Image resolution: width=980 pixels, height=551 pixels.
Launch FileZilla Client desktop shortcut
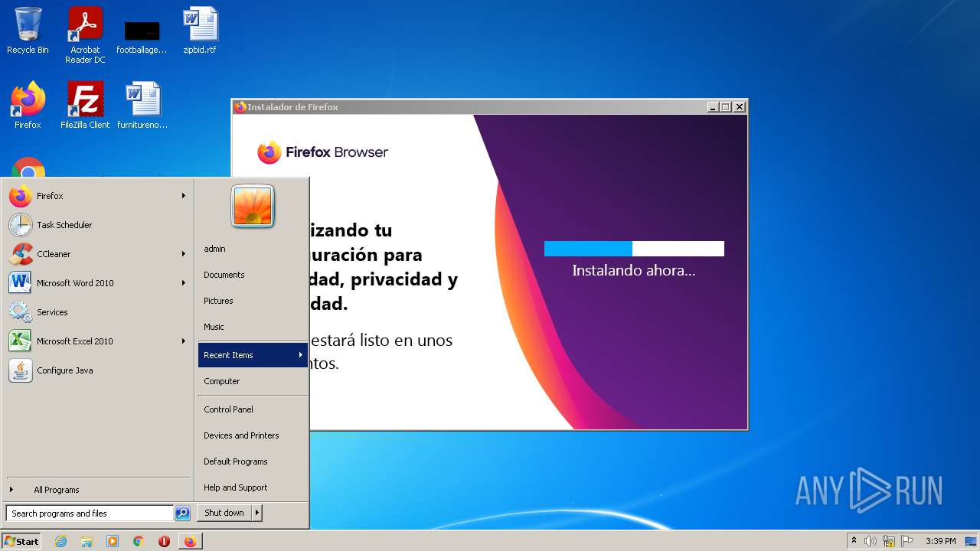tap(85, 106)
